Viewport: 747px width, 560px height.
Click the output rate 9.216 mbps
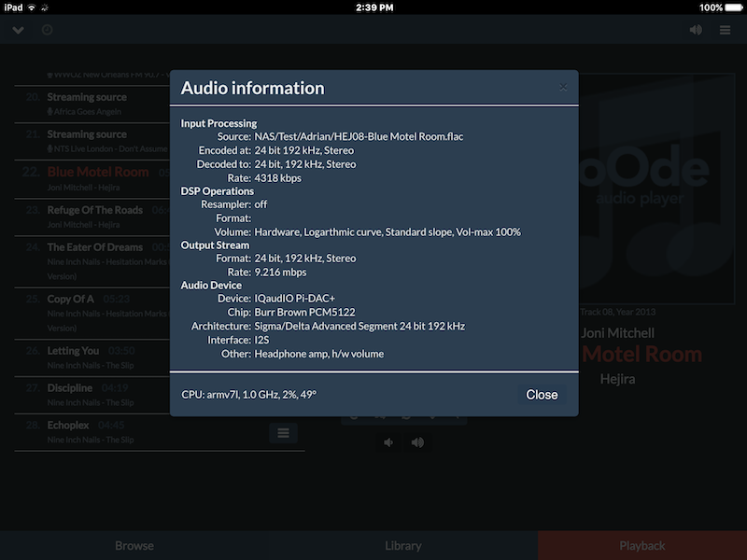(x=280, y=272)
